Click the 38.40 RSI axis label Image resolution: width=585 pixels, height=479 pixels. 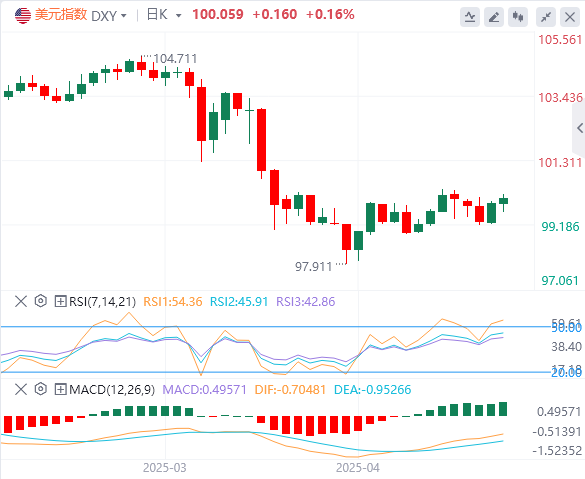[x=566, y=347]
